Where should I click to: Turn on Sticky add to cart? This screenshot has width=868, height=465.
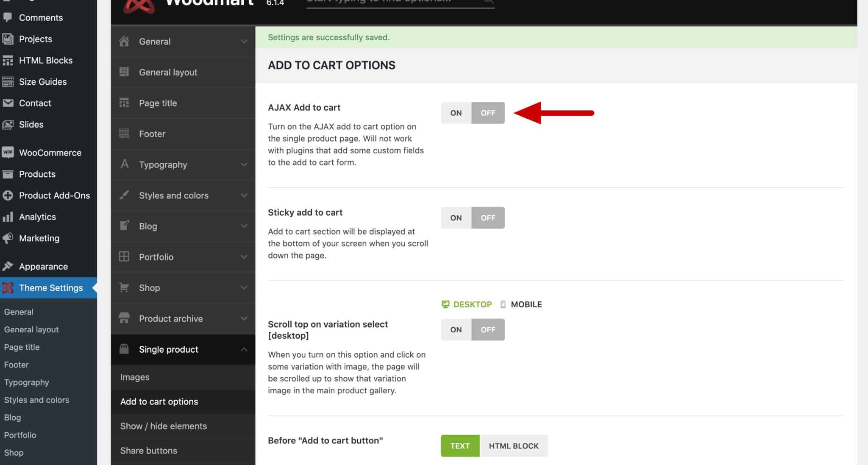click(x=455, y=217)
